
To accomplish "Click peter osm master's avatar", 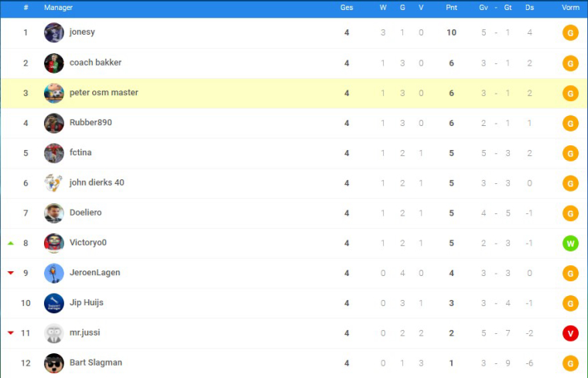I will tap(53, 93).
